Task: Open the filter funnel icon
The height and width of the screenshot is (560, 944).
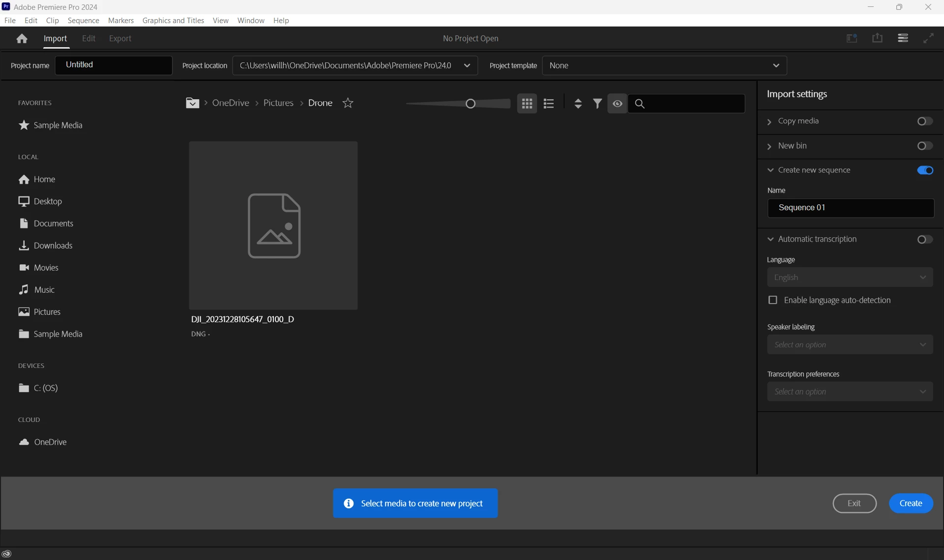Action: pyautogui.click(x=597, y=104)
